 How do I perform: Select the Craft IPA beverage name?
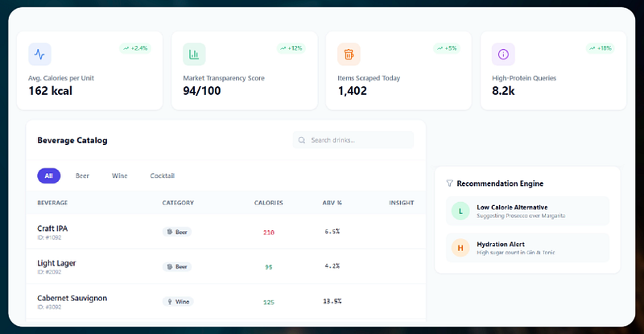(52, 229)
